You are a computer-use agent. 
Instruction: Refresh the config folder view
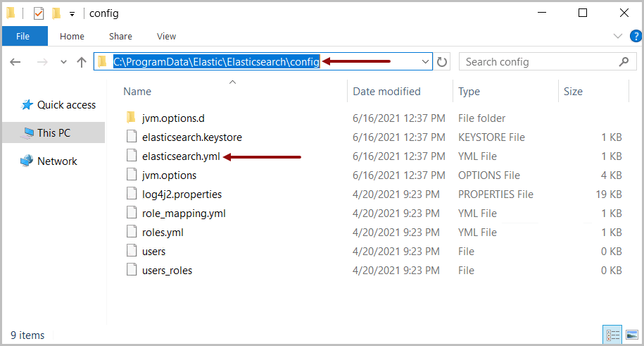point(442,62)
